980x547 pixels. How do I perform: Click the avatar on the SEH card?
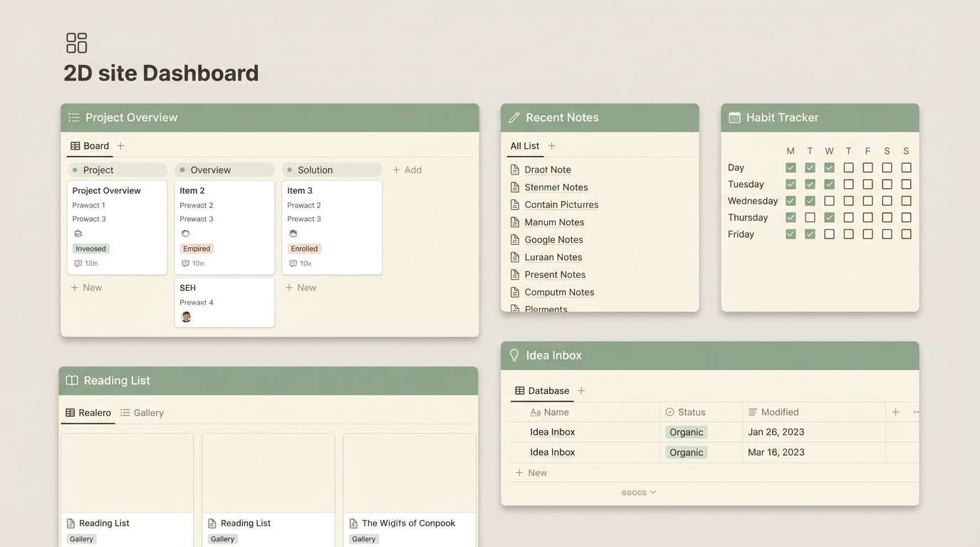pyautogui.click(x=185, y=316)
